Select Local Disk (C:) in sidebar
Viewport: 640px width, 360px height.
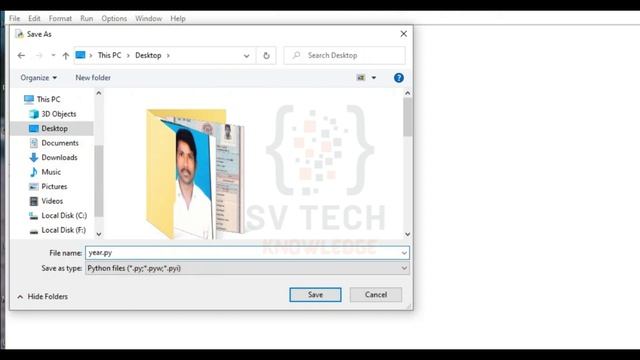(x=64, y=216)
